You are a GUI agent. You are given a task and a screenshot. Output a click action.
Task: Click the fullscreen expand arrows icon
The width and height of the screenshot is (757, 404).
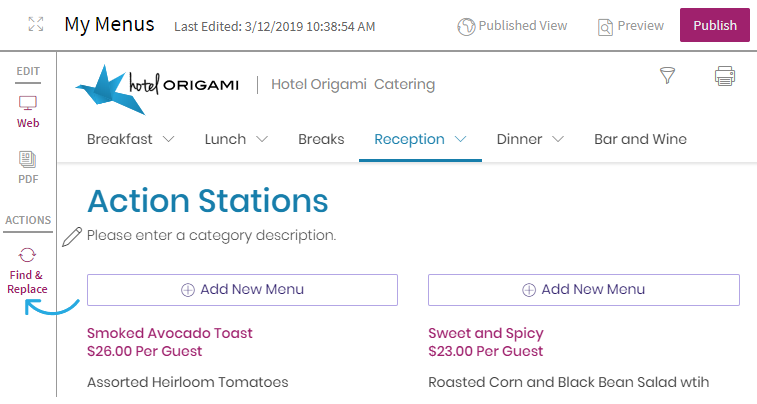pyautogui.click(x=36, y=24)
